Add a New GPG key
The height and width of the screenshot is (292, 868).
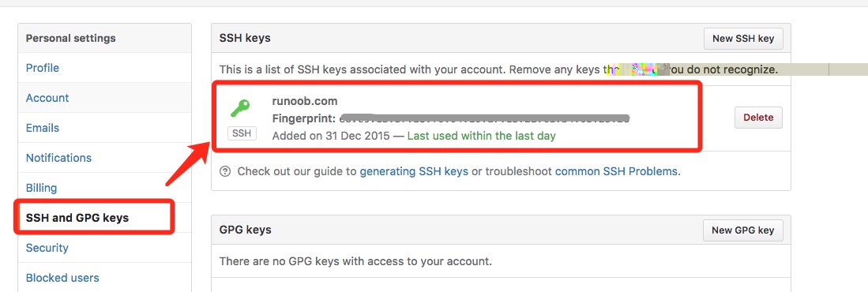point(743,230)
